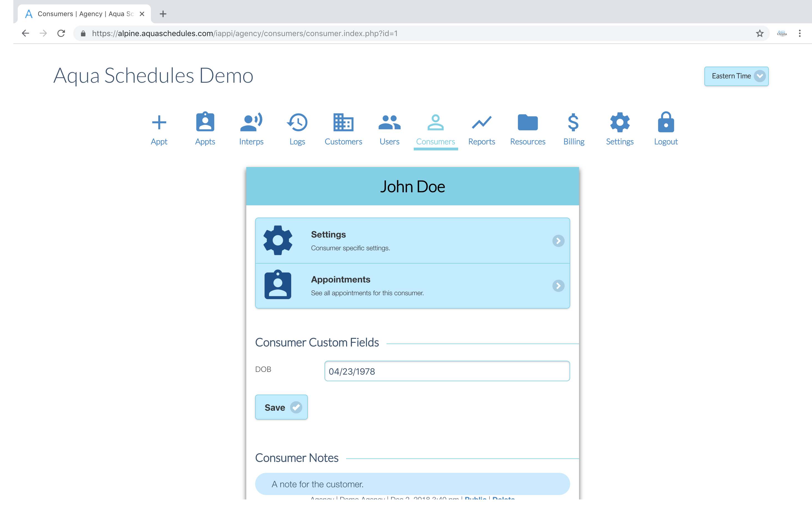The width and height of the screenshot is (812, 515).
Task: Click the large gear icon in Settings card
Action: pos(278,240)
